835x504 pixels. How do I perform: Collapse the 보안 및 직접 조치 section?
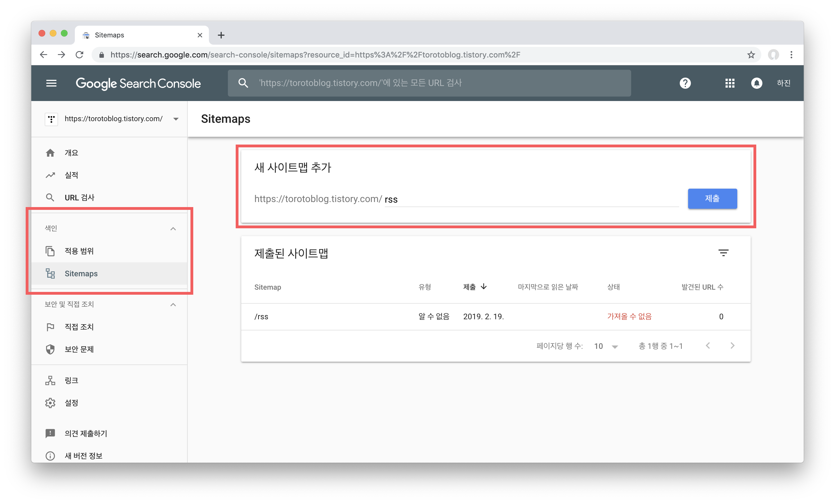coord(173,304)
